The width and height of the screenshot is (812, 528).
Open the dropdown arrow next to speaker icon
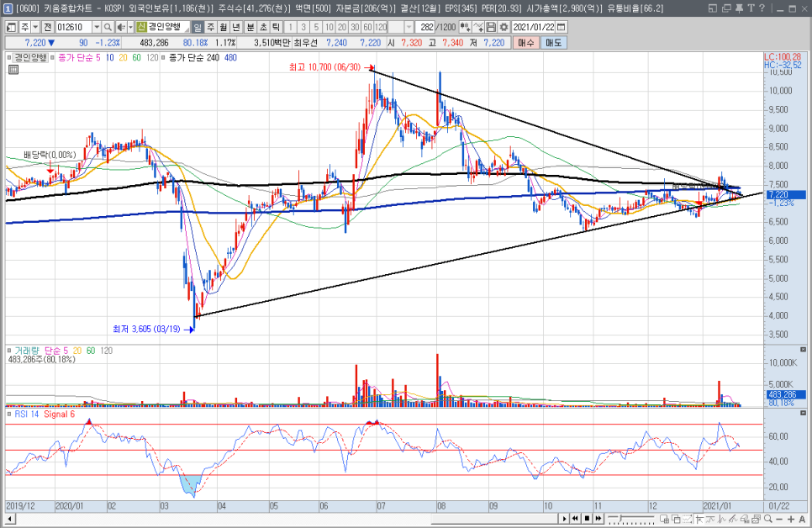pos(130,27)
